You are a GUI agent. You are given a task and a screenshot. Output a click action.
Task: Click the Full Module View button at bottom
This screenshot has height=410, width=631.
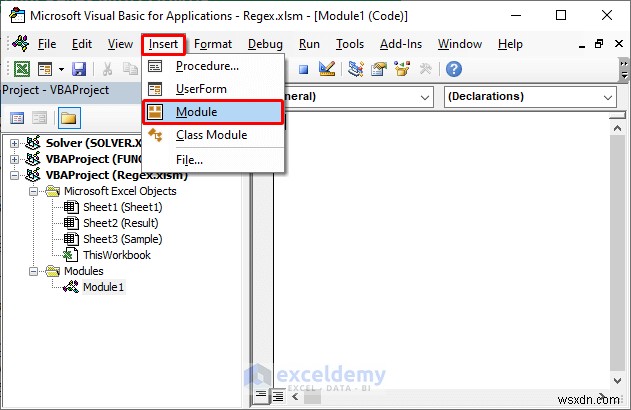277,396
